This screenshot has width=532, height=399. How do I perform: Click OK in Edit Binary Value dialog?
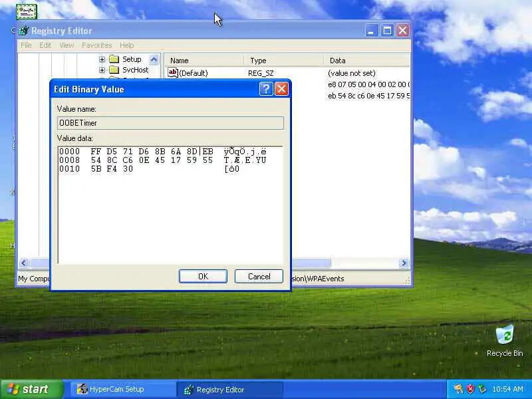(x=203, y=277)
